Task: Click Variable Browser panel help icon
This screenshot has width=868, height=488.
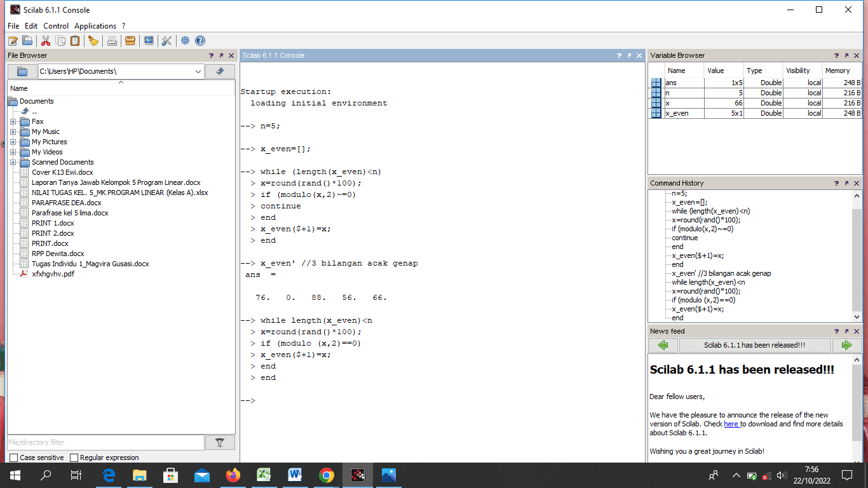Action: (x=837, y=55)
